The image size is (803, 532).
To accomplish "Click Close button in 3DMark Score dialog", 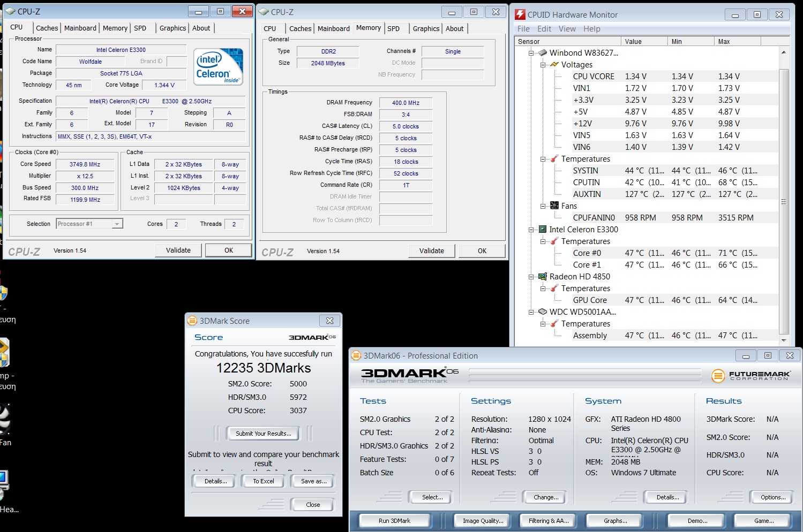I will point(313,504).
